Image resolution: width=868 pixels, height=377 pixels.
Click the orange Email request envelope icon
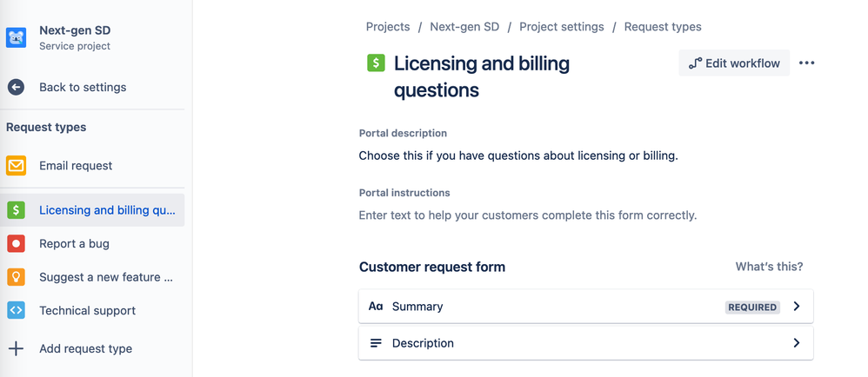(17, 165)
